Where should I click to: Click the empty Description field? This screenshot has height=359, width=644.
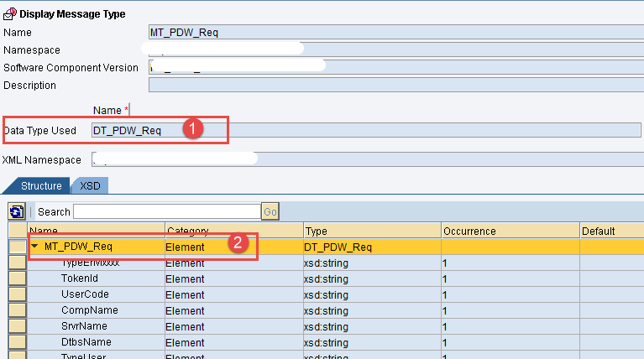(395, 85)
